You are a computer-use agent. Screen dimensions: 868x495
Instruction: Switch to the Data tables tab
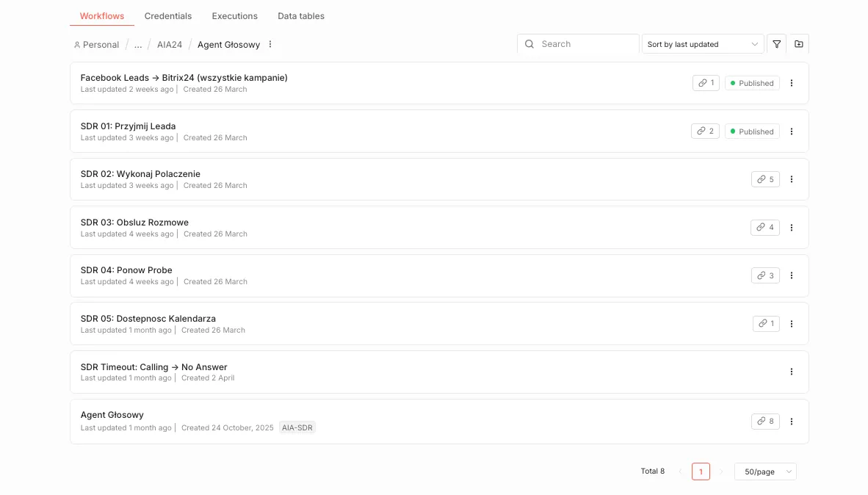pyautogui.click(x=301, y=16)
